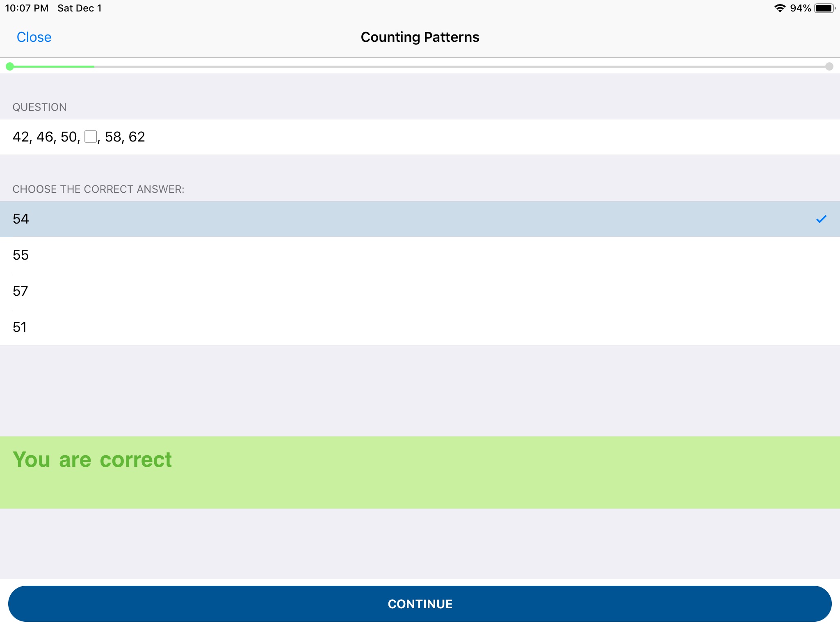840x630 pixels.
Task: Click the Wi-Fi status icon
Action: click(x=780, y=8)
